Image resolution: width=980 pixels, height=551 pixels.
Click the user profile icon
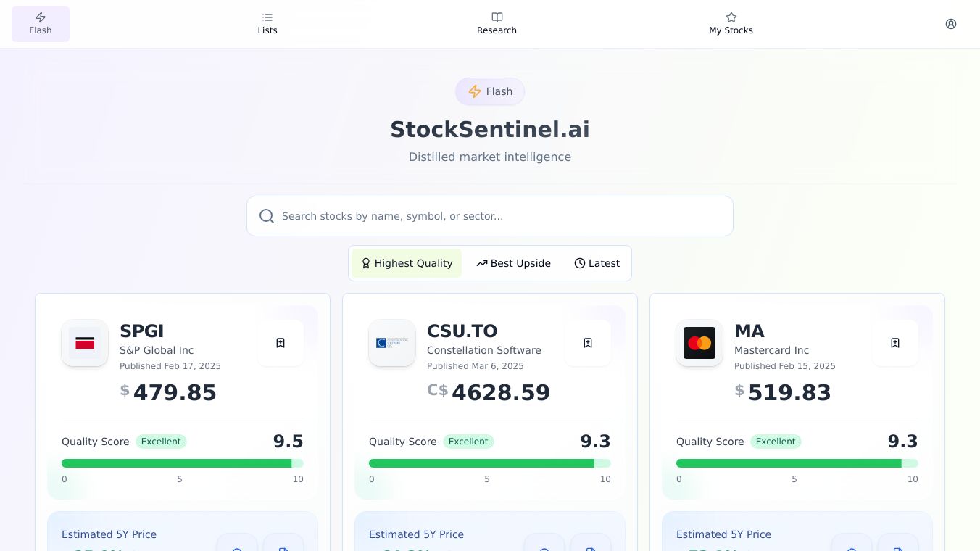coord(951,24)
